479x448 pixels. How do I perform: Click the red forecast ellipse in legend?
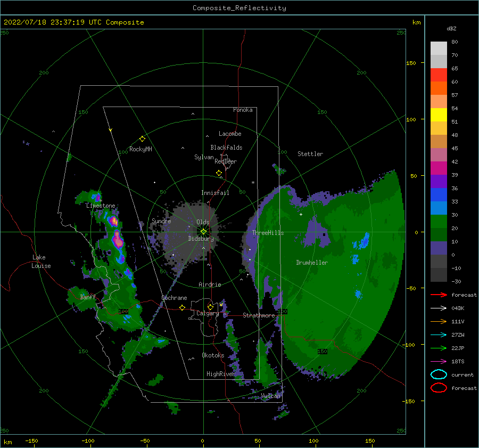click(439, 388)
